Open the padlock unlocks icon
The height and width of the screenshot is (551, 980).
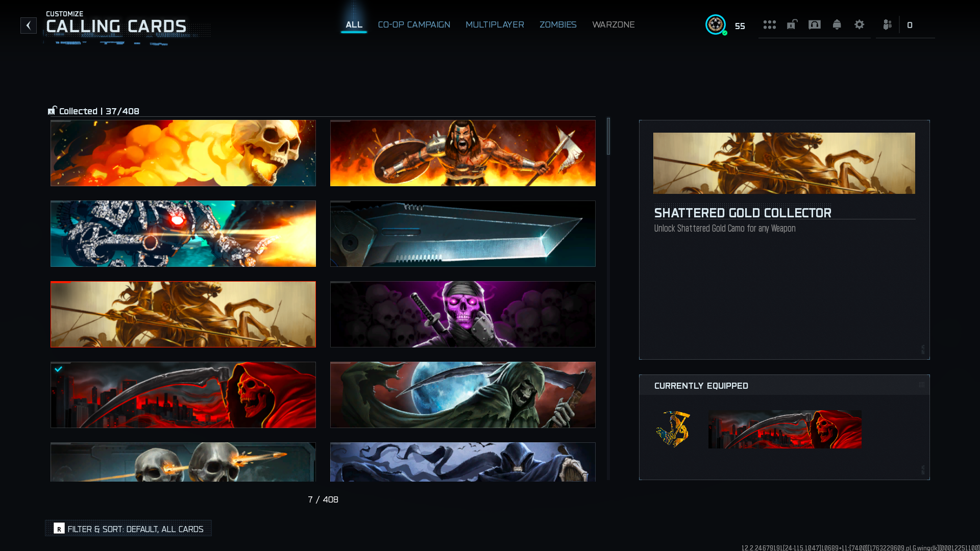click(792, 24)
